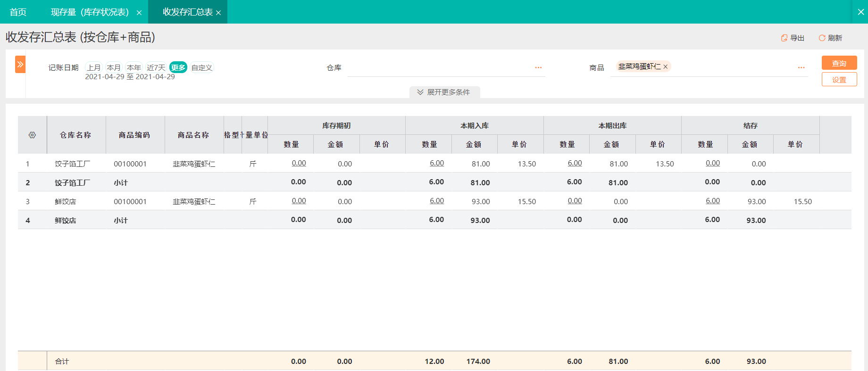The width and height of the screenshot is (868, 371).
Task: Switch to the 现存量 (库存状况表) tab
Action: (x=90, y=12)
